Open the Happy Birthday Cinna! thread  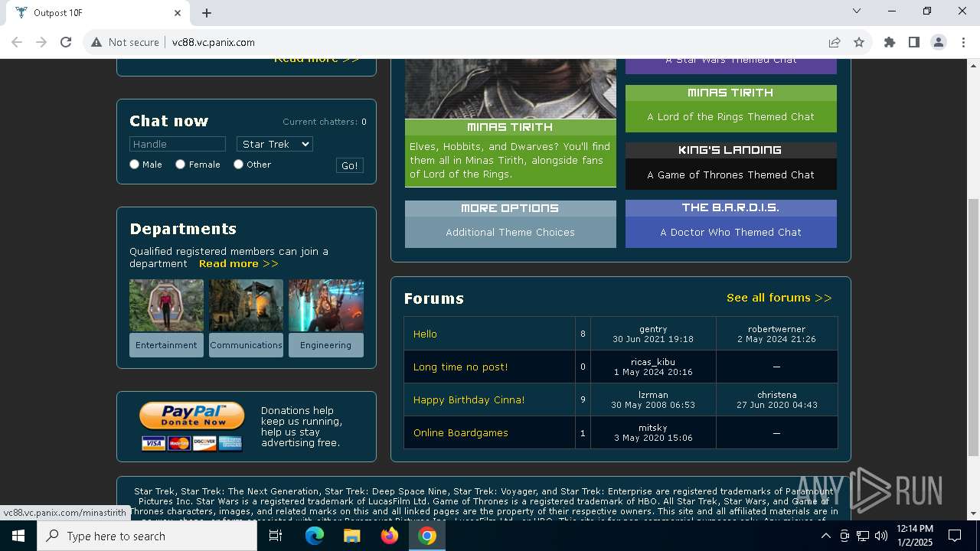(x=469, y=399)
